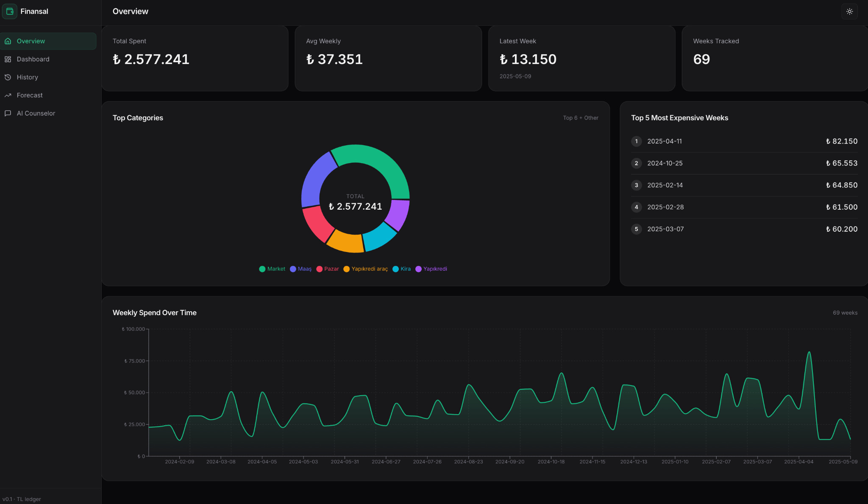The image size is (868, 504).
Task: Select the rank 4 week 2025-02-28
Action: coord(665,207)
